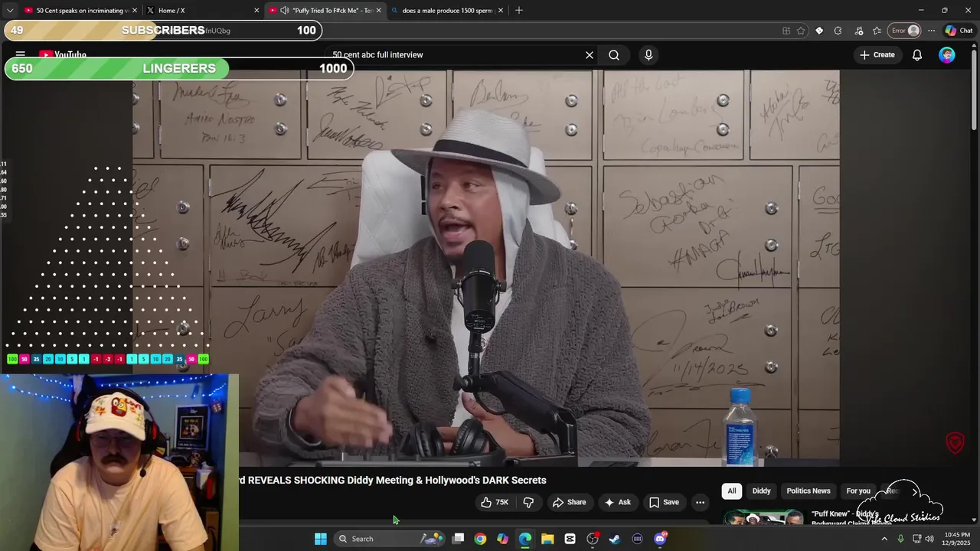Clear the YouTube search box text
Screen dimensions: 980x551
590,55
